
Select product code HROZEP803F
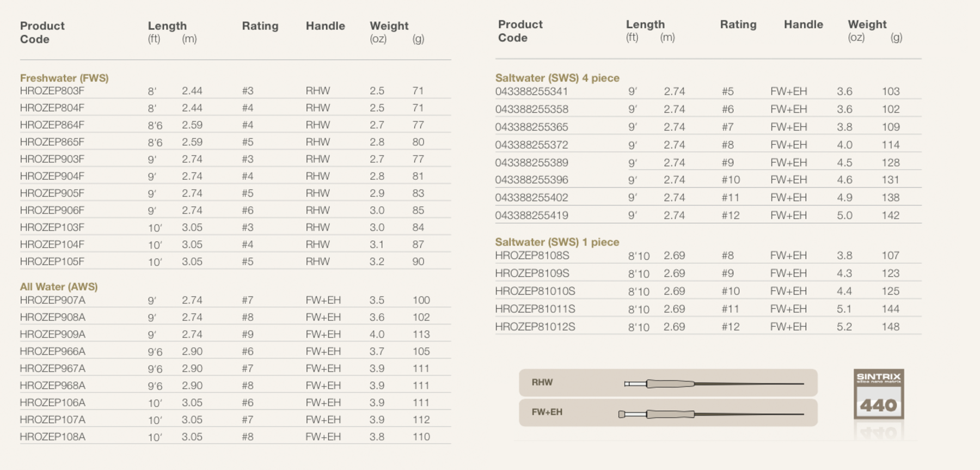pyautogui.click(x=52, y=91)
